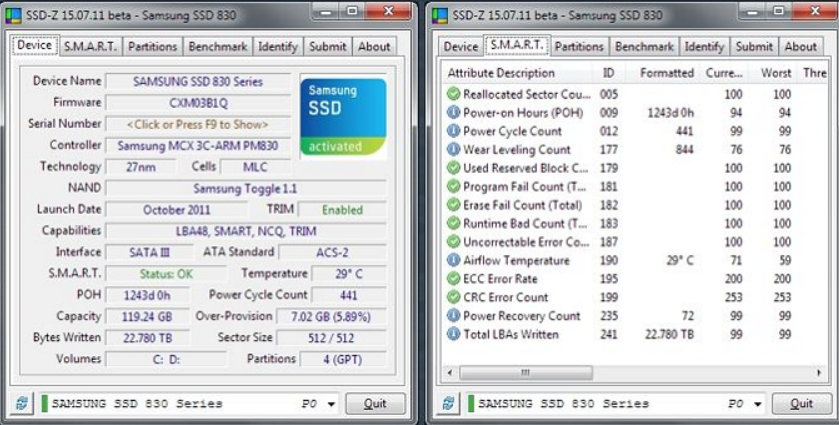
Task: Sort by Current column header
Action: pyautogui.click(x=723, y=73)
